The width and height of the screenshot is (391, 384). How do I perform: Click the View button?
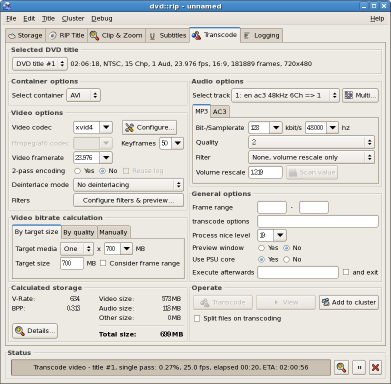point(286,302)
